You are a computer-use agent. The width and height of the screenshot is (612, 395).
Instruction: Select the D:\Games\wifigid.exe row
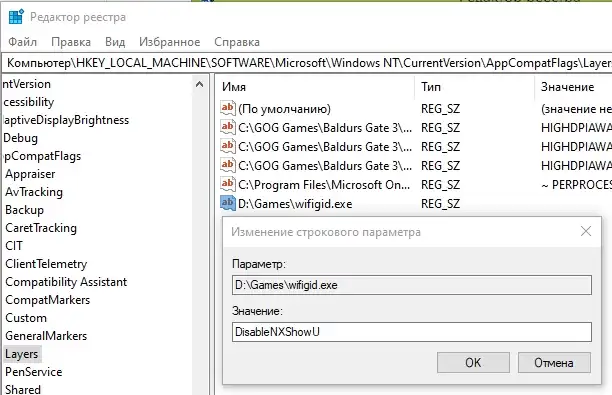(x=295, y=203)
